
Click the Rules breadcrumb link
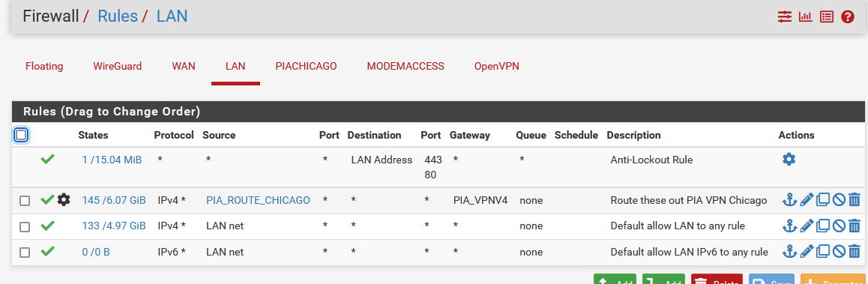[118, 16]
